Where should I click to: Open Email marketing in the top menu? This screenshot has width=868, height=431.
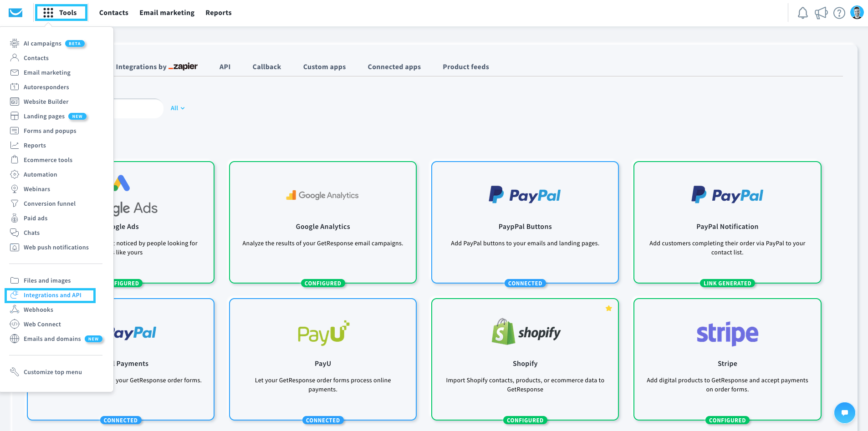coord(167,13)
